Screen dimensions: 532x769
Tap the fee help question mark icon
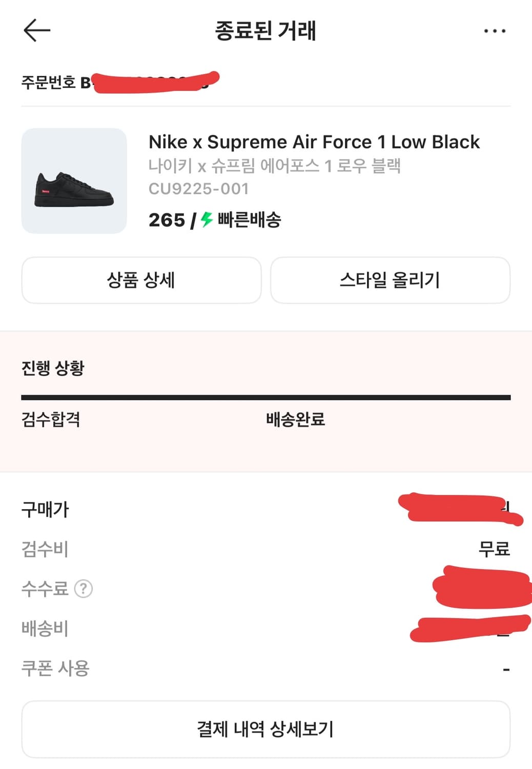[84, 589]
